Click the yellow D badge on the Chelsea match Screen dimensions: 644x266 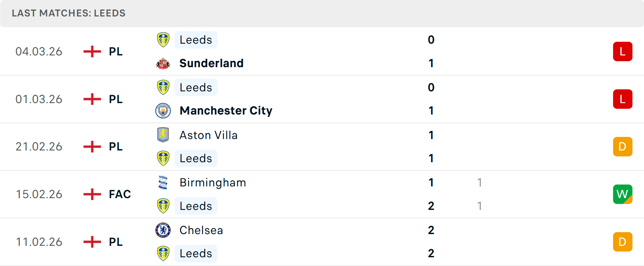[x=623, y=242]
